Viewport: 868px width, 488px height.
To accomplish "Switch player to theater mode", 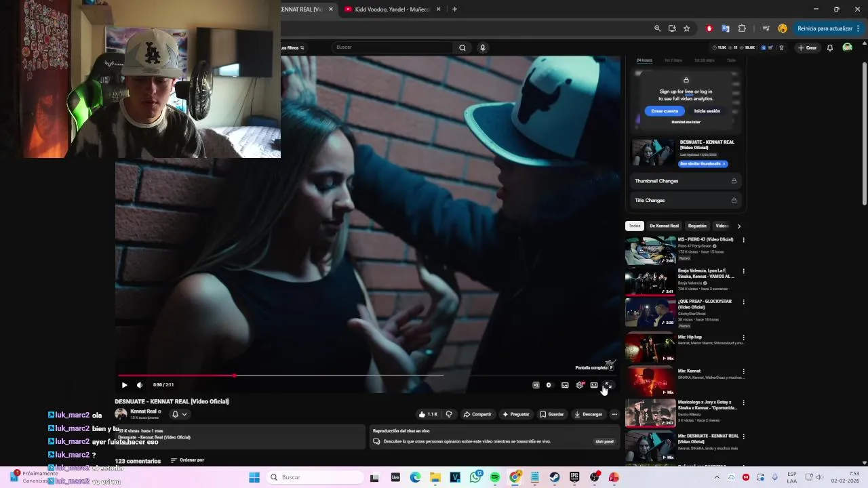I will coord(594,385).
